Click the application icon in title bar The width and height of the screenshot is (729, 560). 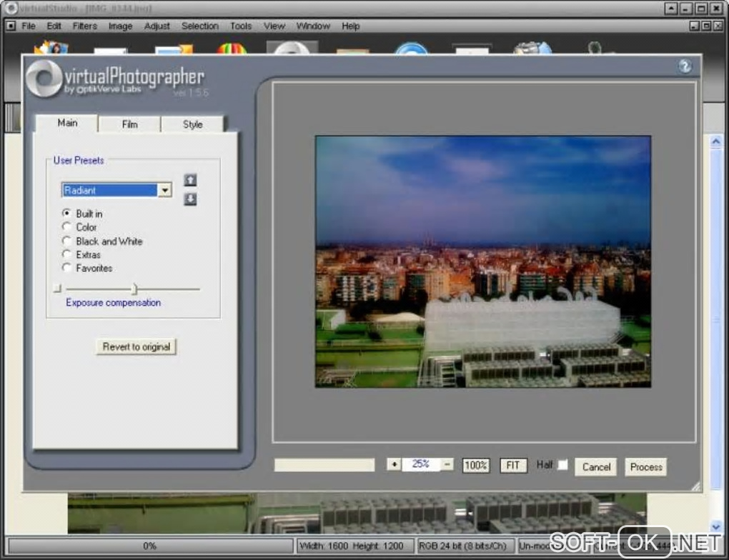11,9
